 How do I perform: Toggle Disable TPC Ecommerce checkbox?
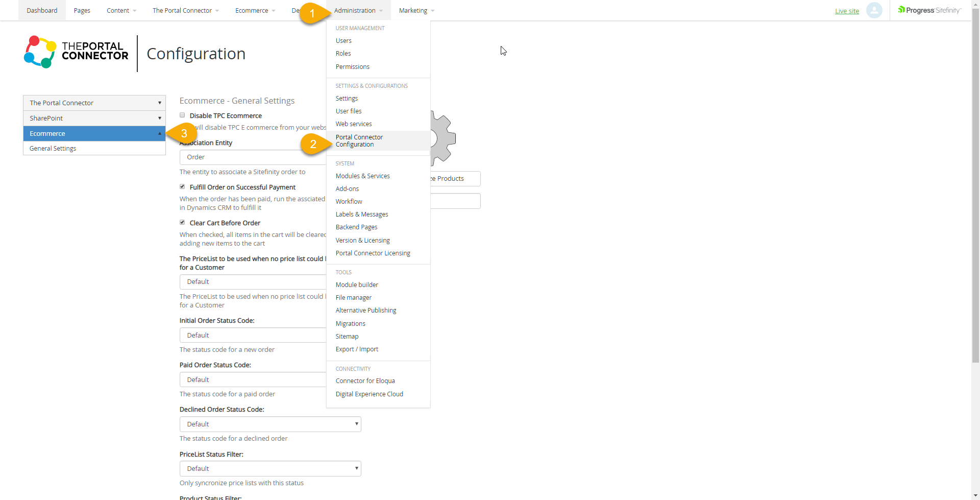[x=182, y=115]
